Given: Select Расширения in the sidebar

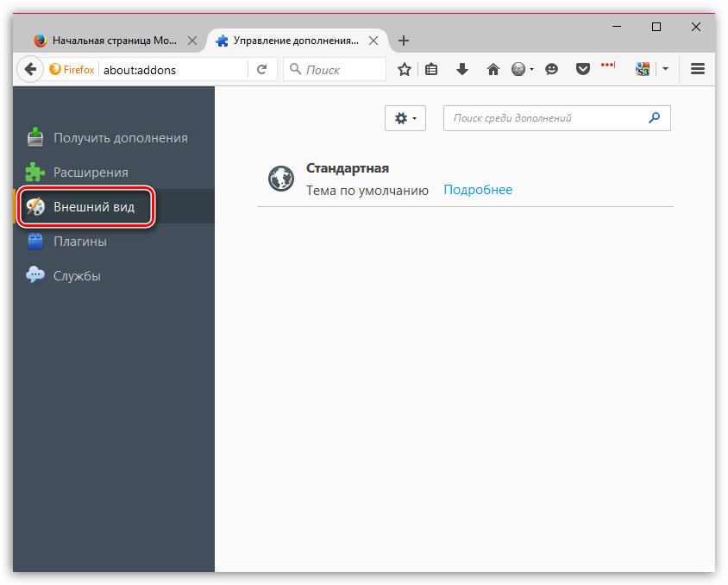Looking at the screenshot, I should (x=91, y=173).
